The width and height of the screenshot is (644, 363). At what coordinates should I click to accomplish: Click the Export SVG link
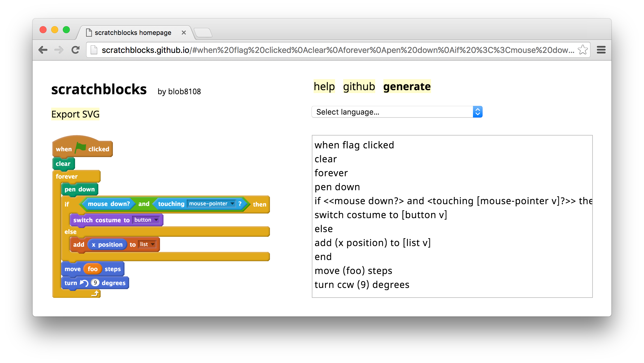coord(75,114)
